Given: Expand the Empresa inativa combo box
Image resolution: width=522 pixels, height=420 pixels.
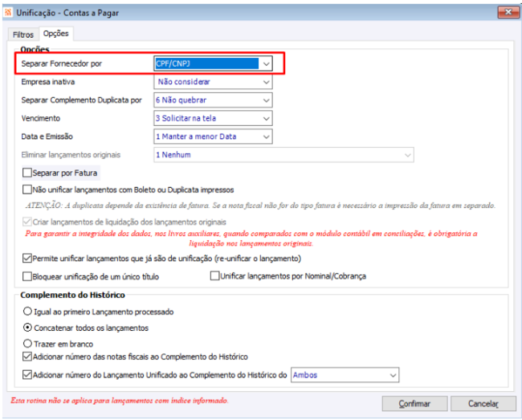Looking at the screenshot, I should point(266,82).
